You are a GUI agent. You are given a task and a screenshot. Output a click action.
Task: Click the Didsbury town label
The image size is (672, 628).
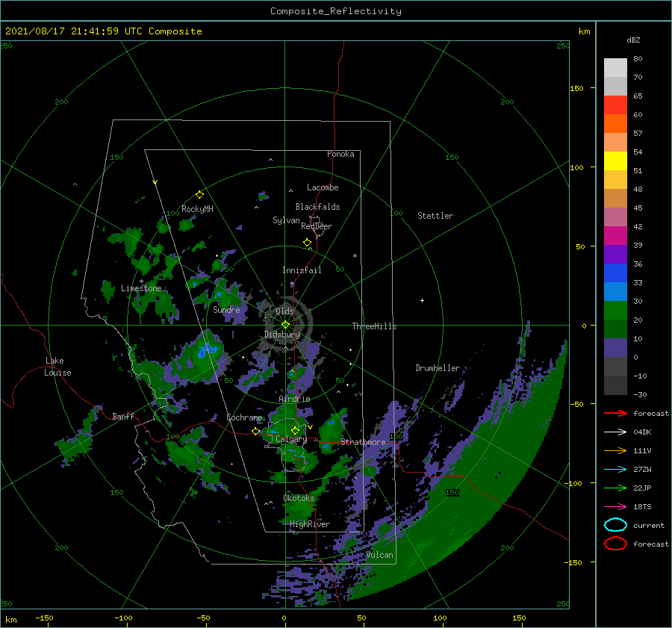282,335
